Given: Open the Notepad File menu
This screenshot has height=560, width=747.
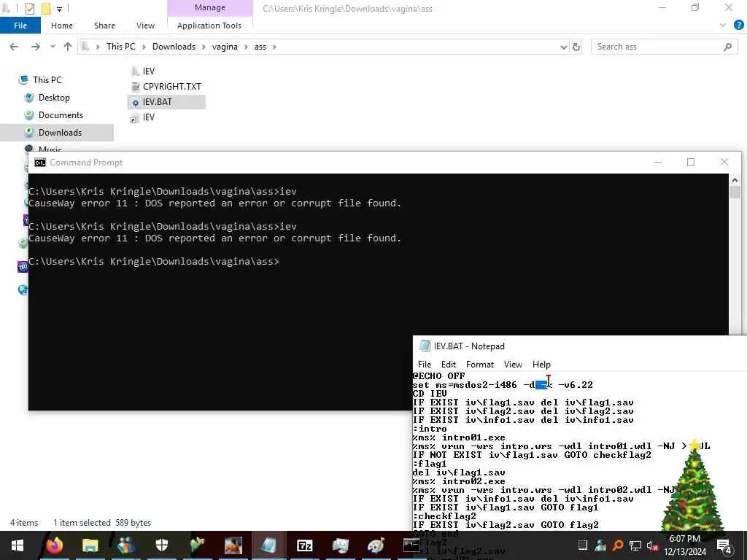Looking at the screenshot, I should point(425,365).
